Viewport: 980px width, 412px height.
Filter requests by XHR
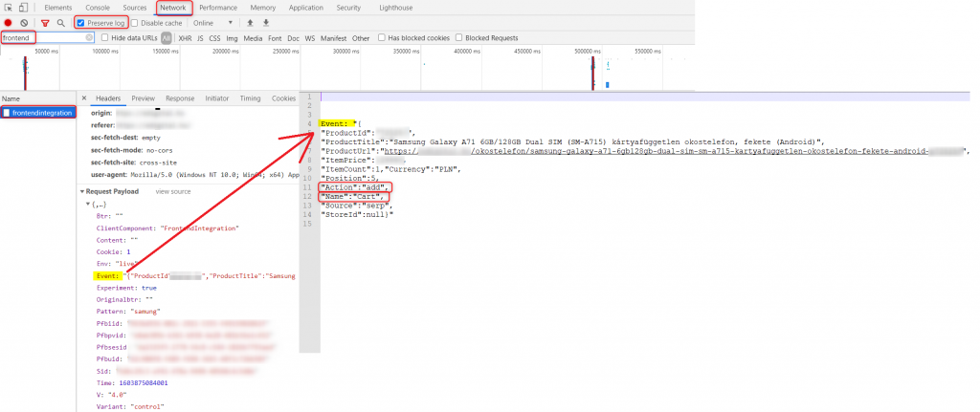click(x=185, y=38)
